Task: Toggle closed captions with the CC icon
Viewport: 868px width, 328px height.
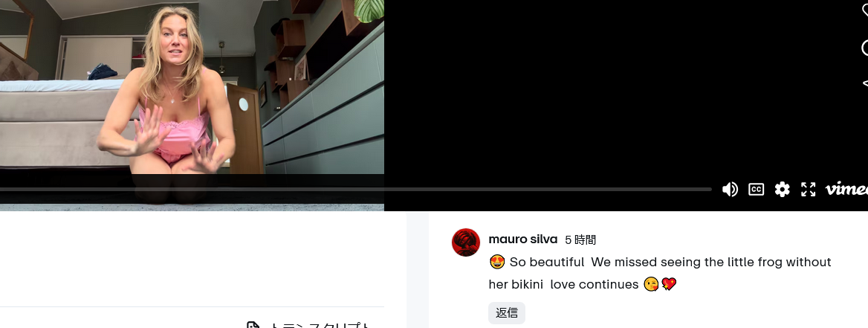Action: (x=756, y=190)
